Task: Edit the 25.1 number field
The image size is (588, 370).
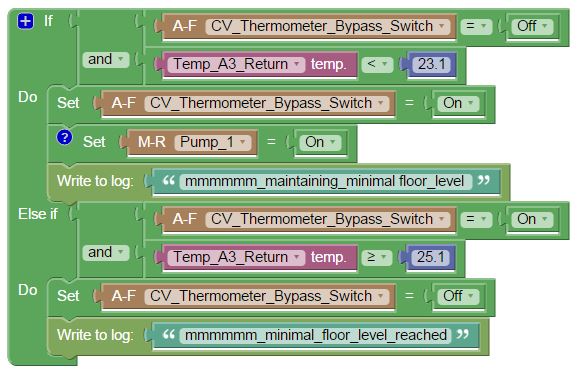Action: (430, 257)
